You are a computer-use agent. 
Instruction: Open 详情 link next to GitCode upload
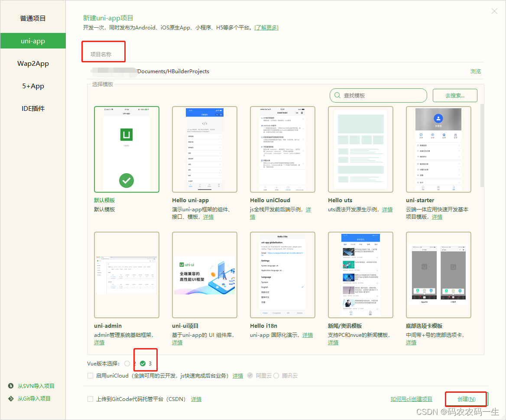(196, 399)
